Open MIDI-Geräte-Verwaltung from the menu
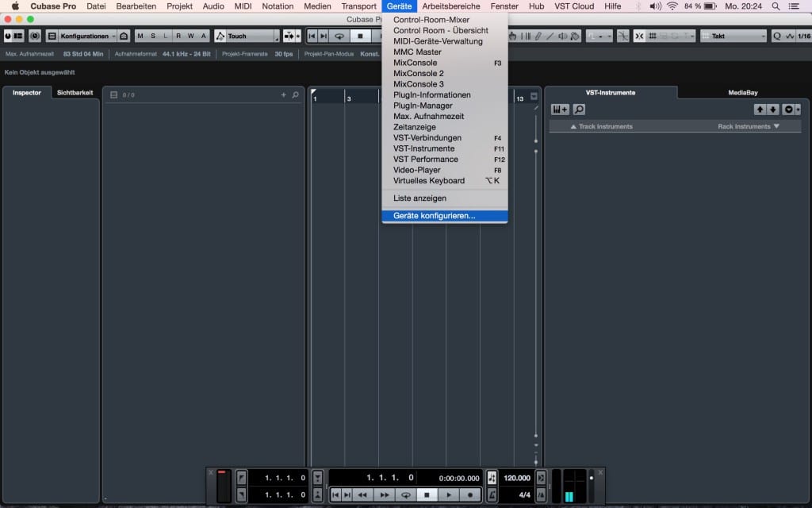812x508 pixels. pyautogui.click(x=444, y=41)
